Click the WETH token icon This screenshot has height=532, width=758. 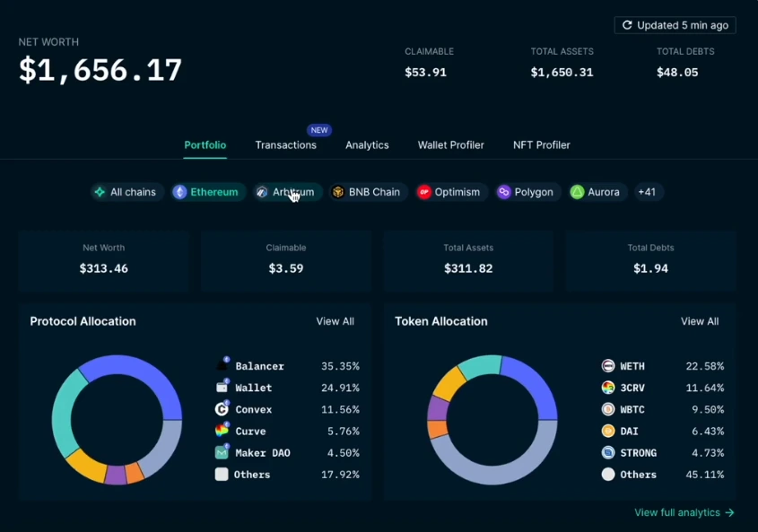[x=607, y=366]
